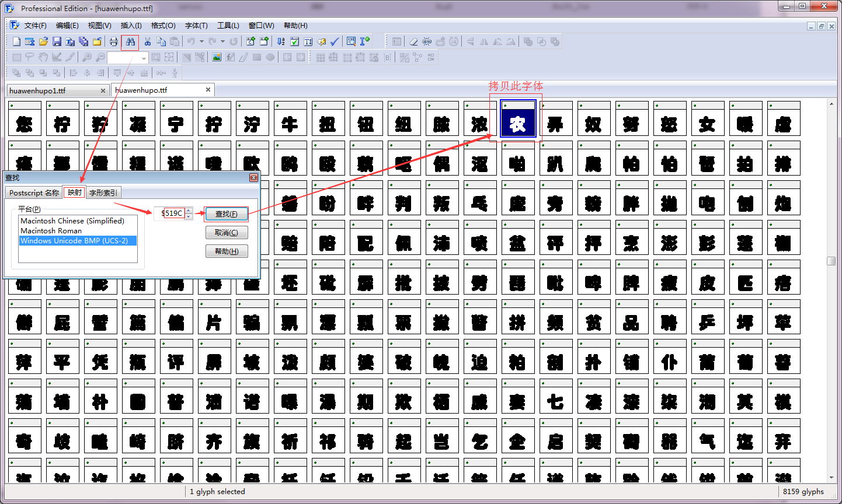Screen dimensions: 842x504
Task: Click the insert image icon in drawing toolbar
Action: point(217,57)
